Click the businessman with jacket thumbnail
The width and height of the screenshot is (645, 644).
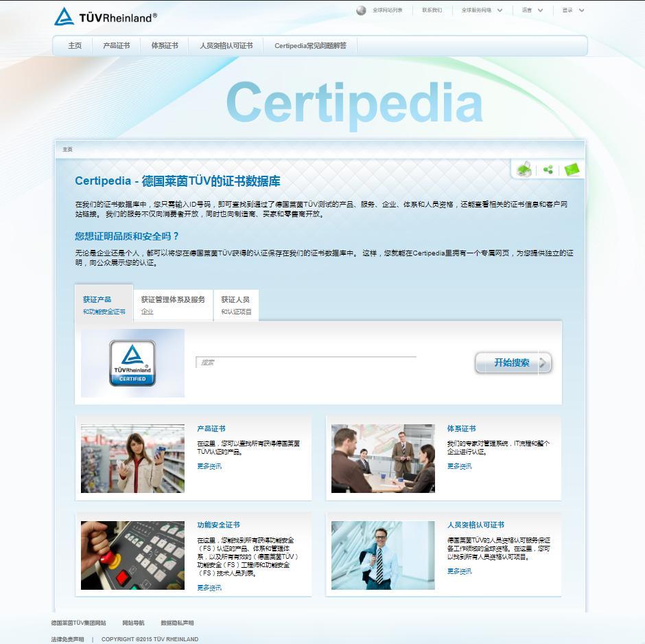point(383,555)
